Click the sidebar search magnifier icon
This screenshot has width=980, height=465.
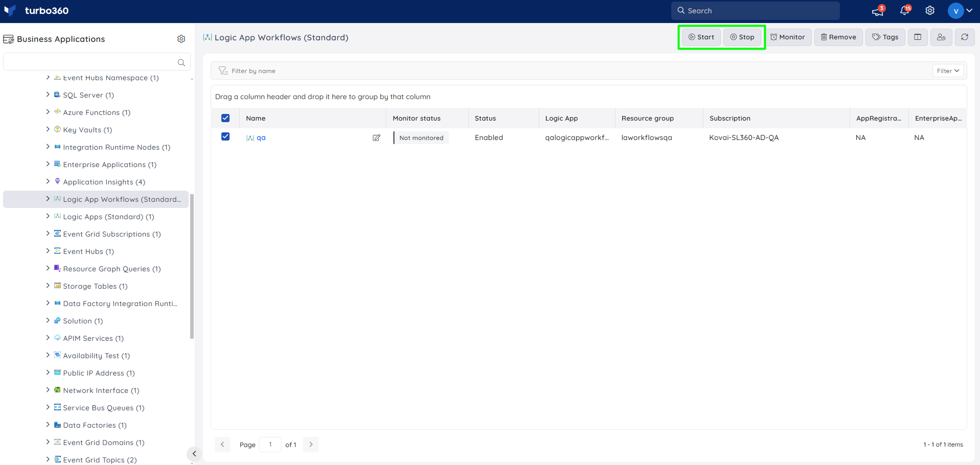coord(181,62)
